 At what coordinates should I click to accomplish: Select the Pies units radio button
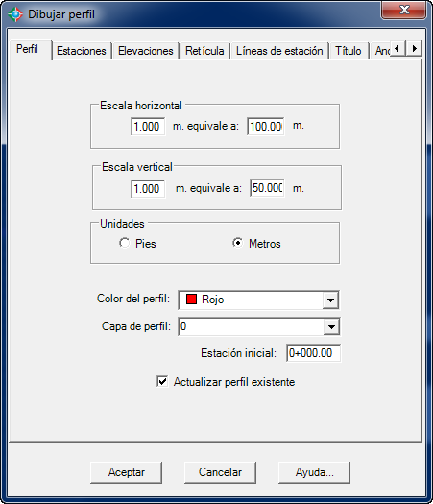(124, 243)
